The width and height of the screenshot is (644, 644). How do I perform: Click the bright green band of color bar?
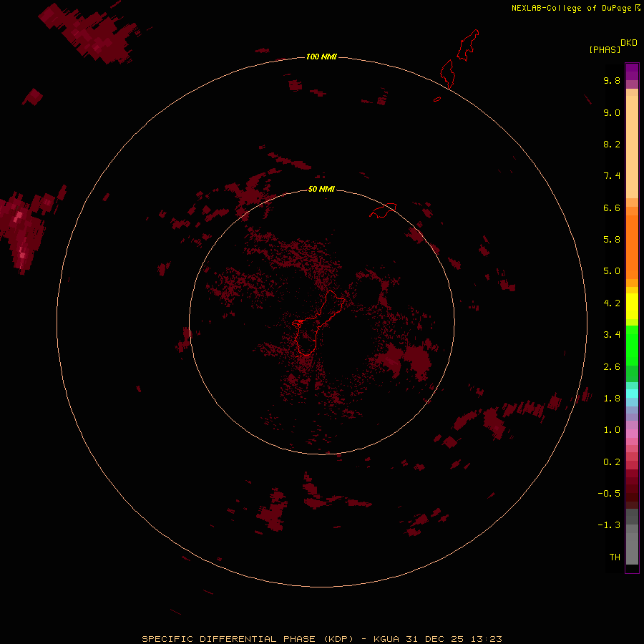(632, 346)
